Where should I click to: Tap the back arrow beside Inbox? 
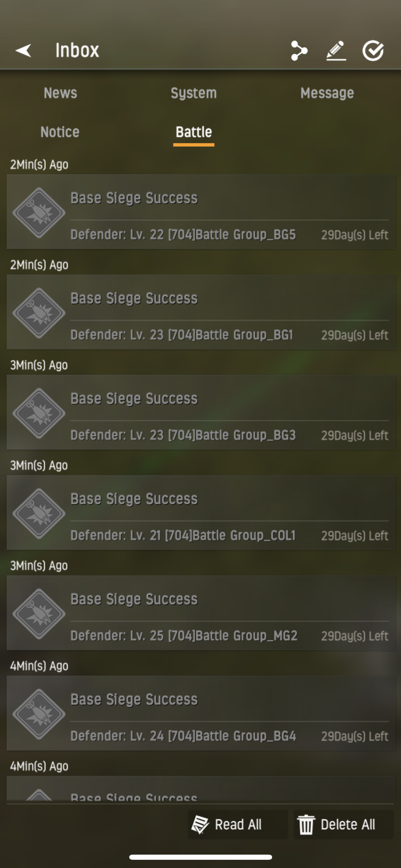23,50
